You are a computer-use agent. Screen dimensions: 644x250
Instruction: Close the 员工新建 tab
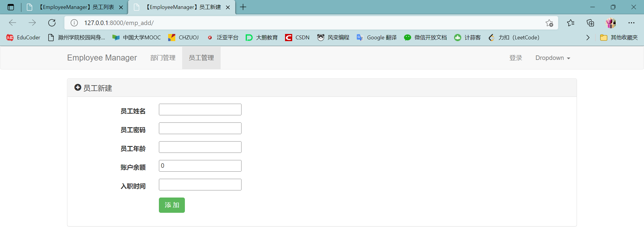pyautogui.click(x=228, y=7)
